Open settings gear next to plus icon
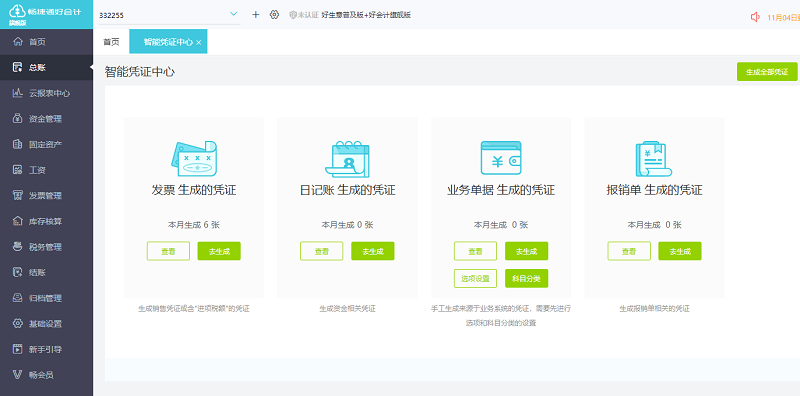 click(x=274, y=15)
